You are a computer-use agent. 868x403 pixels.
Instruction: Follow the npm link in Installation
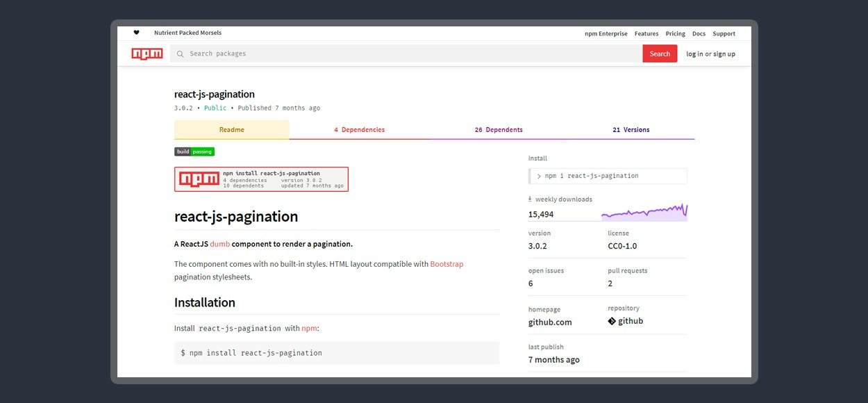(309, 328)
